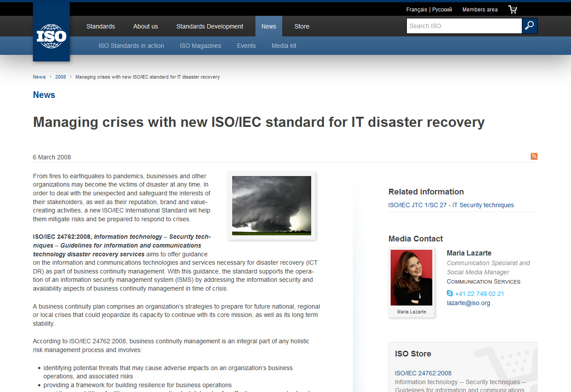This screenshot has height=392, width=571.
Task: Click the Skype icon beside phone number
Action: click(x=450, y=293)
